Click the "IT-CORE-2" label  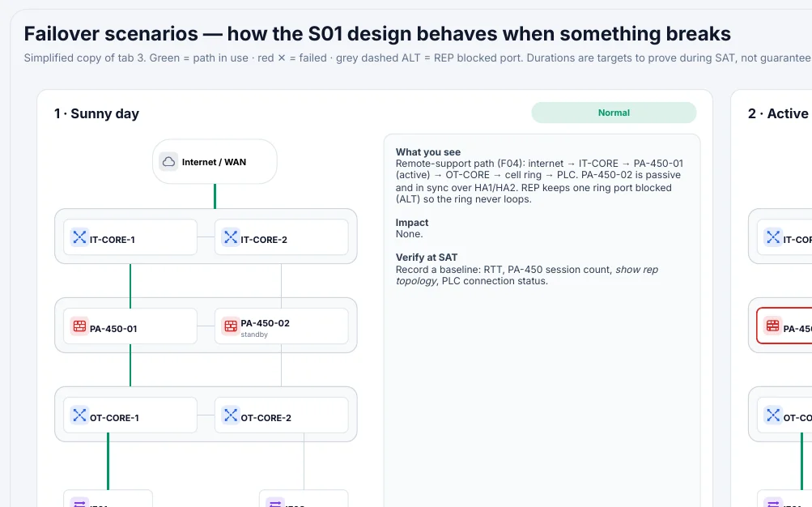pyautogui.click(x=264, y=240)
